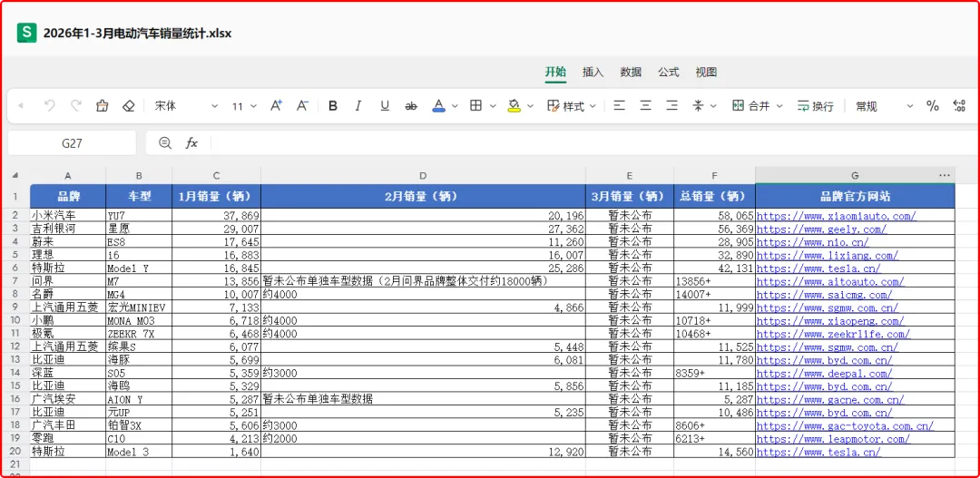Open the aitoauto.com link
The width and height of the screenshot is (980, 478).
pos(830,282)
